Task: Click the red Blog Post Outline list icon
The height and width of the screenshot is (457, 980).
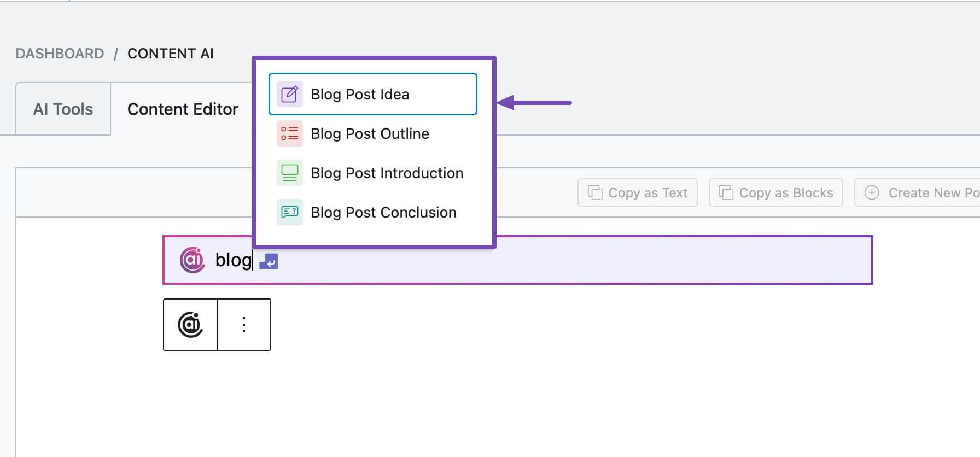Action: coord(289,134)
